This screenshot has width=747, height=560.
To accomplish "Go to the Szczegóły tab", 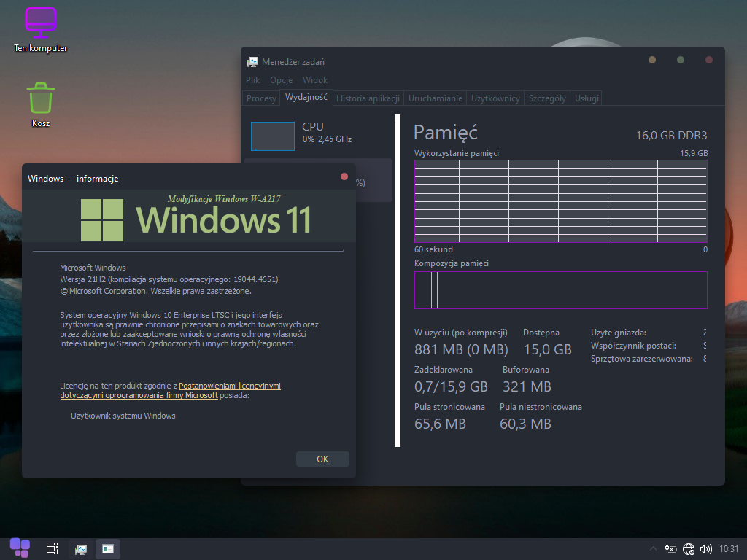I will (x=547, y=98).
